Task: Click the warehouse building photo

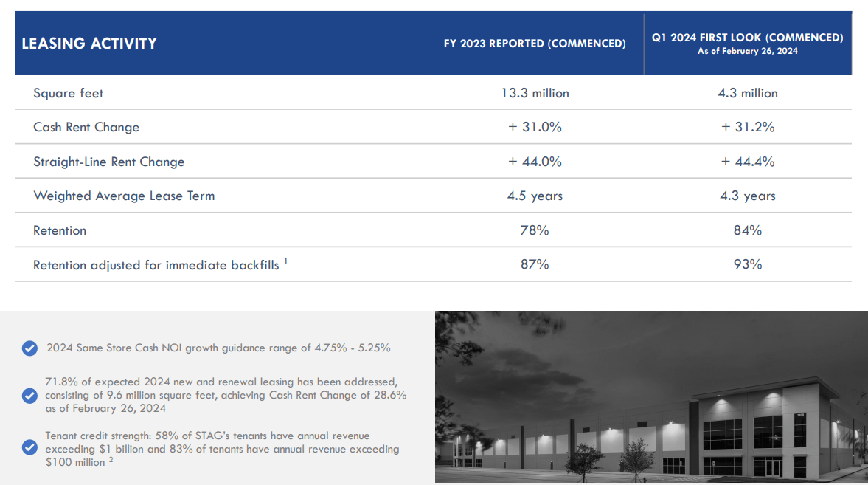Action: click(651, 396)
